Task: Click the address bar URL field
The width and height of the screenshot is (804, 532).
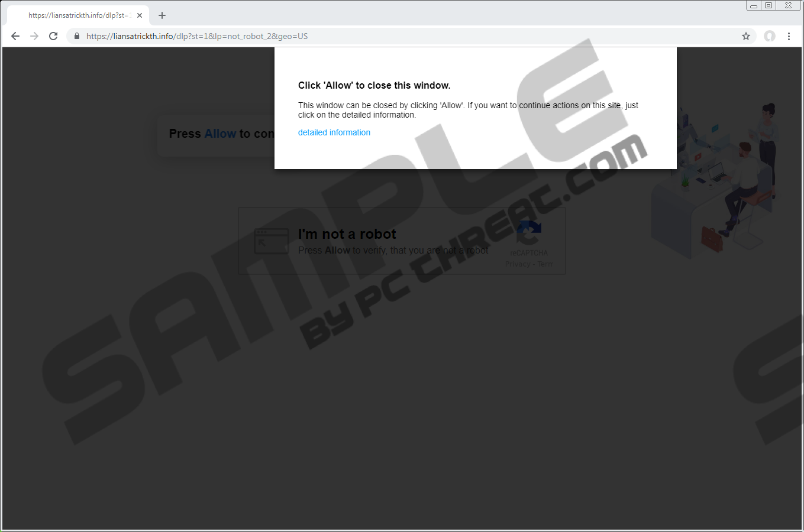Action: coord(355,36)
